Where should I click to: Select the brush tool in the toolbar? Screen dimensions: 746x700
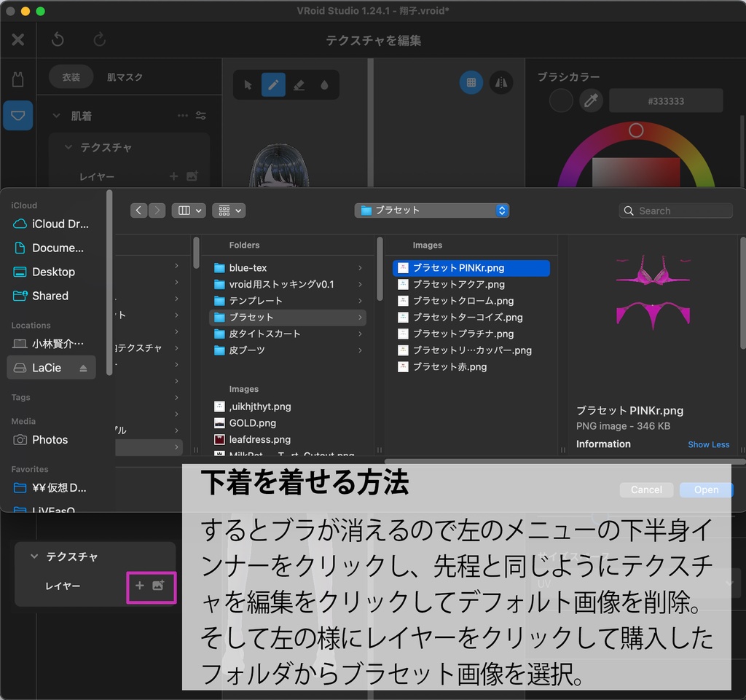(273, 84)
